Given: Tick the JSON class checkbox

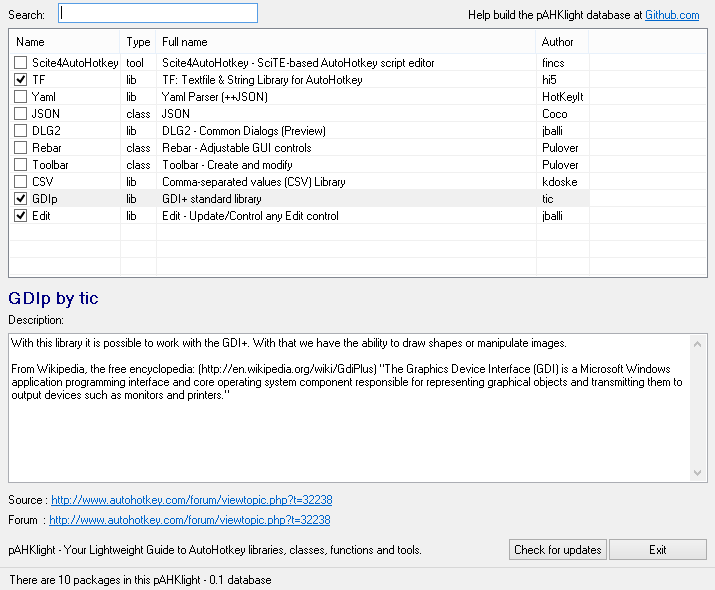Looking at the screenshot, I should (x=21, y=114).
